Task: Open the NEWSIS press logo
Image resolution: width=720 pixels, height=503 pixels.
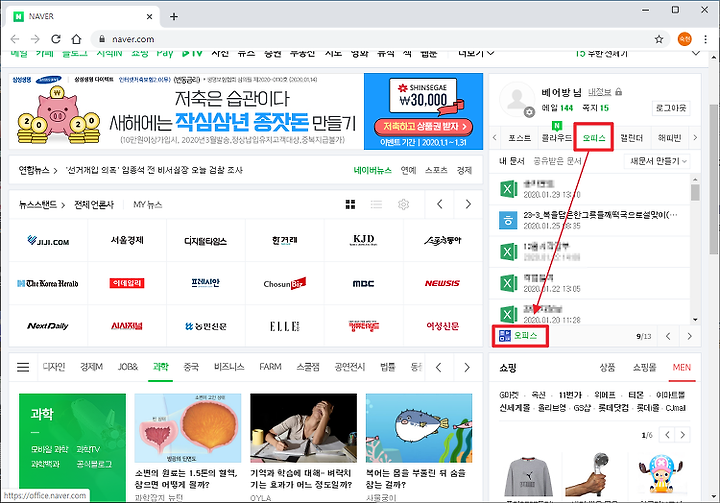Action: coord(442,283)
